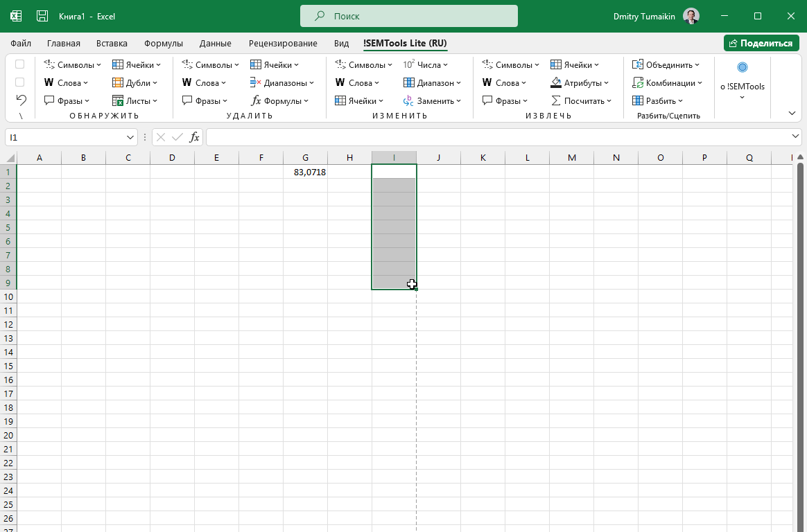Save the workbook with the disk icon

pyautogui.click(x=42, y=16)
